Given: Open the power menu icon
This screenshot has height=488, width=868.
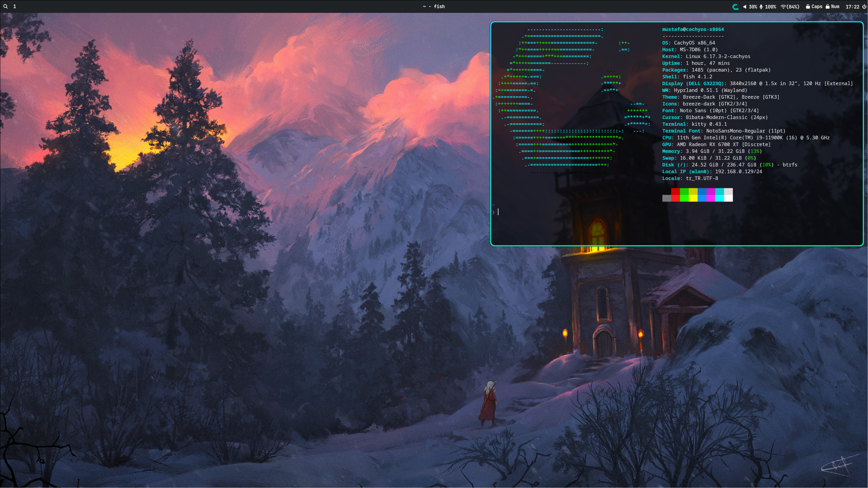Looking at the screenshot, I should click(x=864, y=6).
